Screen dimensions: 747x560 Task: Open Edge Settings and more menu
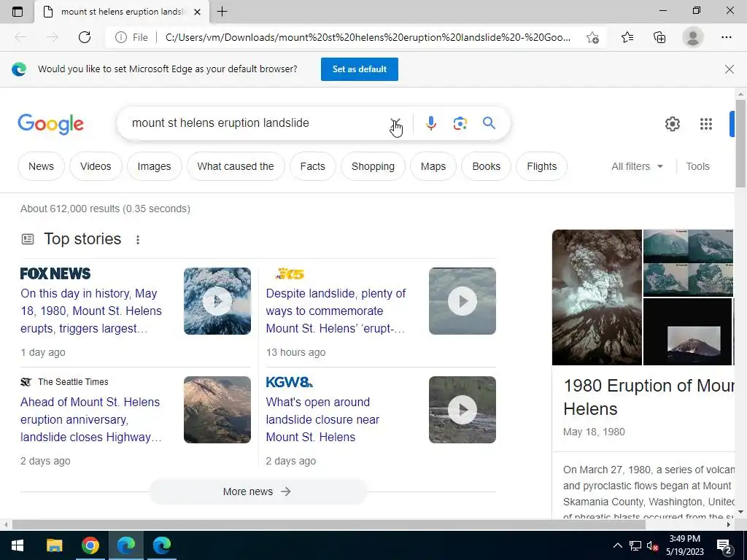726,37
